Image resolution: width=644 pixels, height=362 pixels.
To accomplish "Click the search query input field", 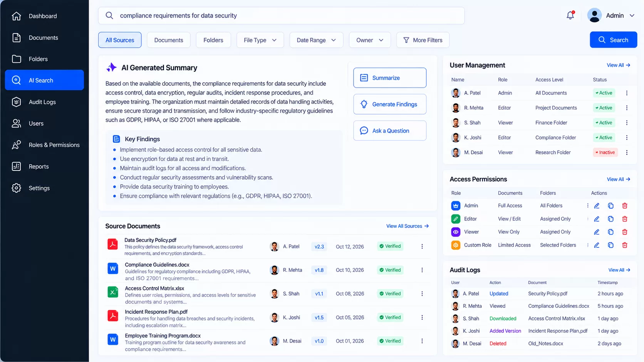I will point(281,15).
